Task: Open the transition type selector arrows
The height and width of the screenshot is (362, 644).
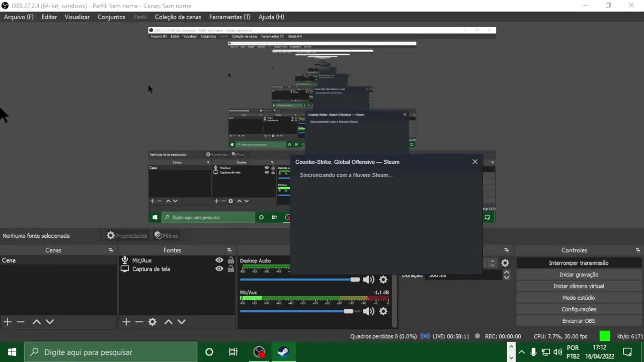Action: pyautogui.click(x=493, y=263)
